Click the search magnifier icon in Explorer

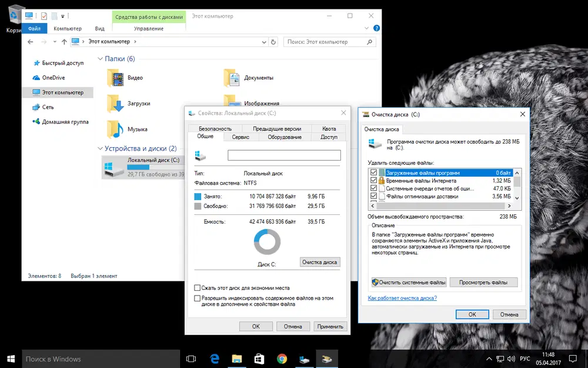coord(369,42)
